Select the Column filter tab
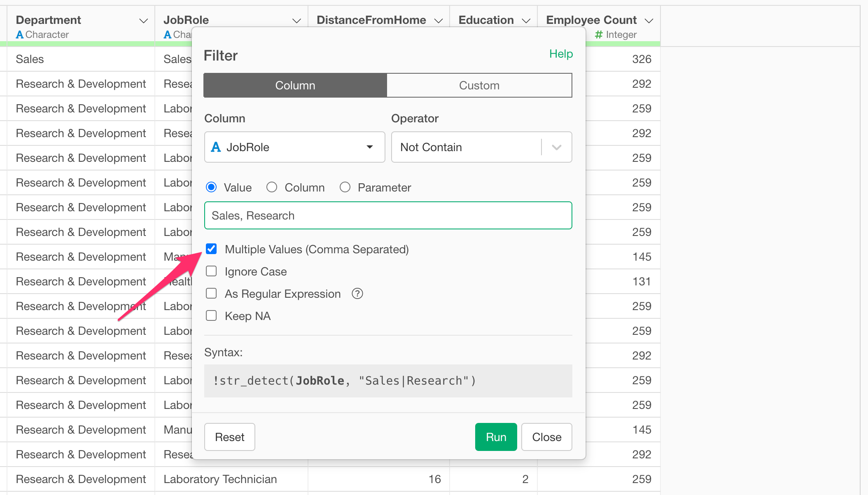Image resolution: width=868 pixels, height=495 pixels. (295, 85)
